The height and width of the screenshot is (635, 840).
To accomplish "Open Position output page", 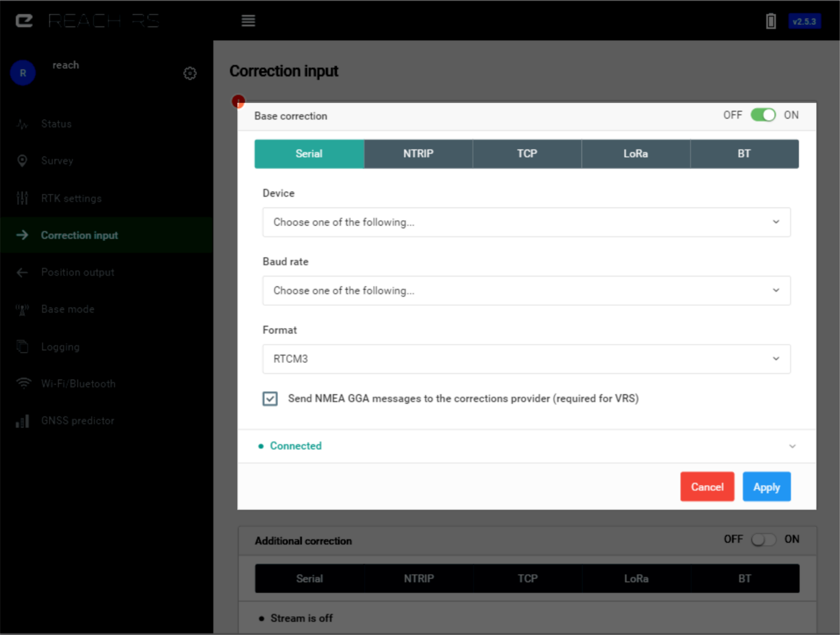I will (106, 272).
